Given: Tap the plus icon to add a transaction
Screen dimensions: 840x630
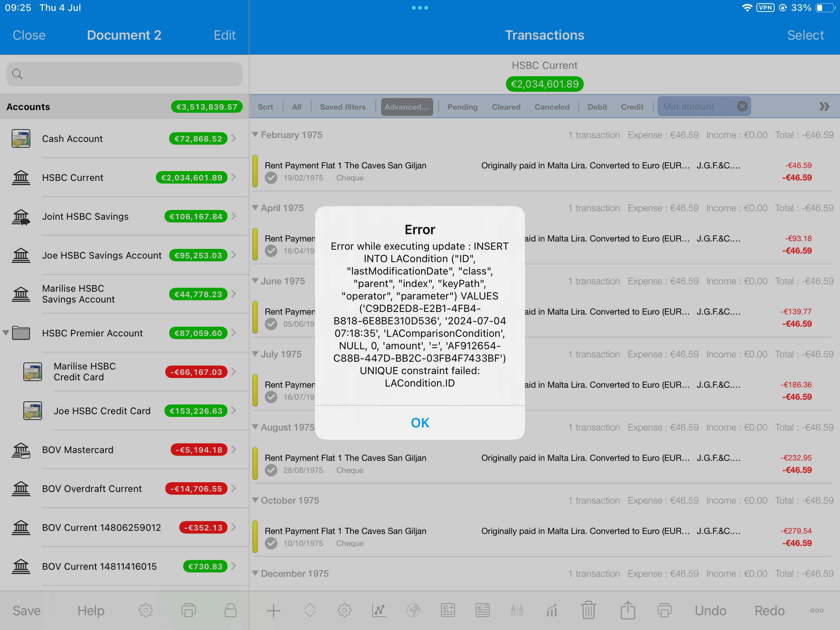Looking at the screenshot, I should point(273,611).
